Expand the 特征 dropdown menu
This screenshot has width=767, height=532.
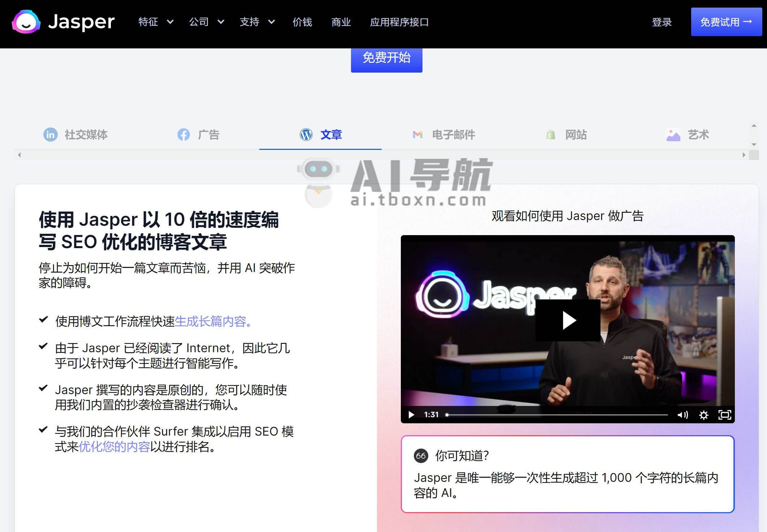pyautogui.click(x=156, y=22)
